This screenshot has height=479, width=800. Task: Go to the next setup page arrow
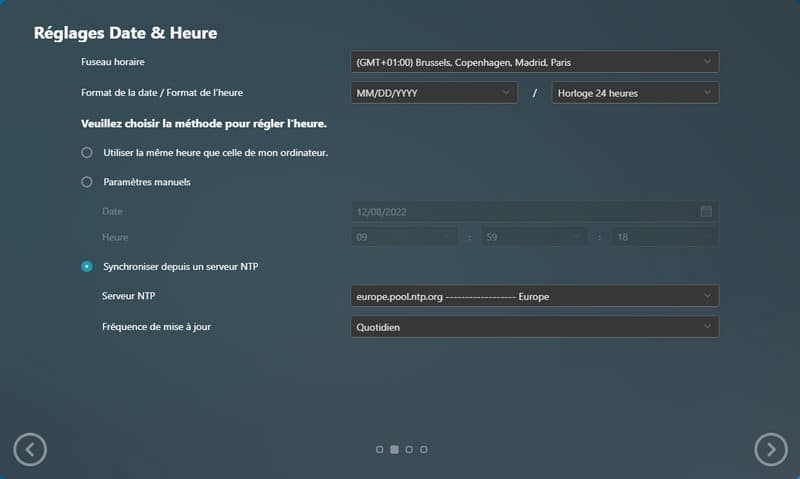(770, 450)
